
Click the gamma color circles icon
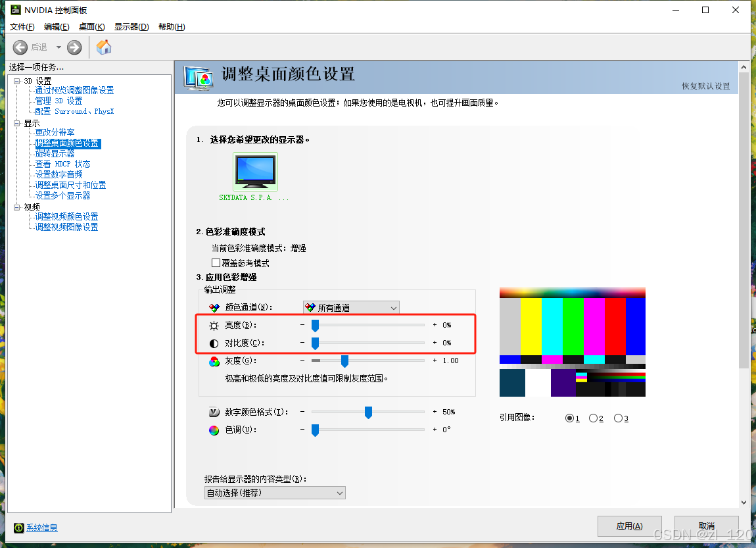click(x=214, y=361)
